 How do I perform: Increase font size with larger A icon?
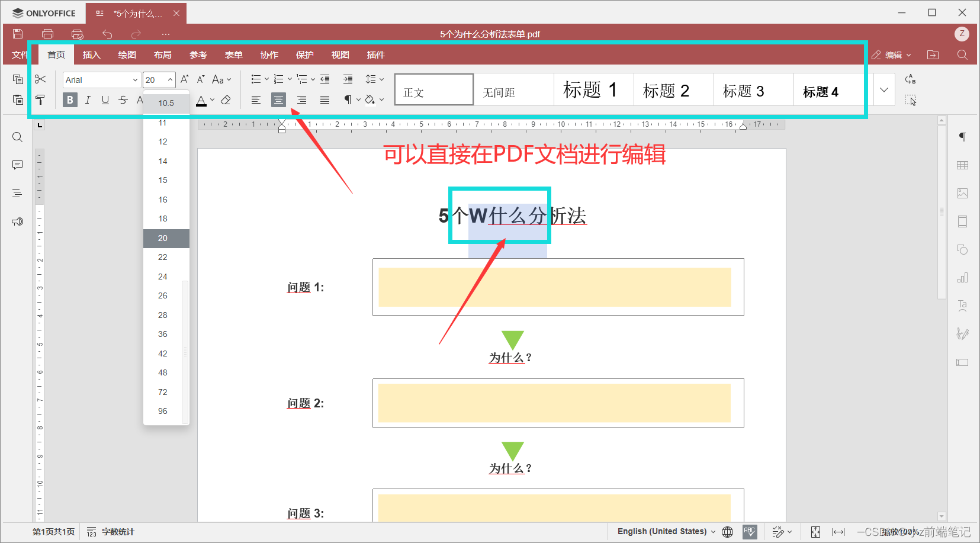[x=185, y=79]
